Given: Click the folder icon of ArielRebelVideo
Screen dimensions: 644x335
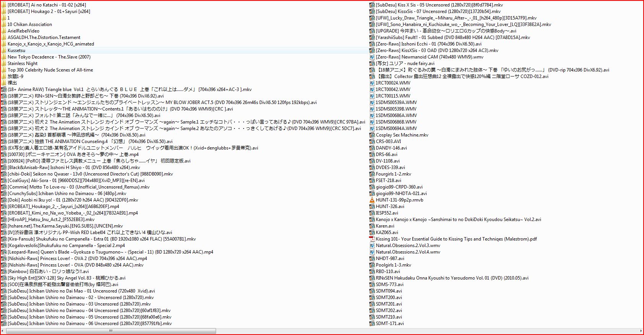Looking at the screenshot, I should (x=3, y=31).
